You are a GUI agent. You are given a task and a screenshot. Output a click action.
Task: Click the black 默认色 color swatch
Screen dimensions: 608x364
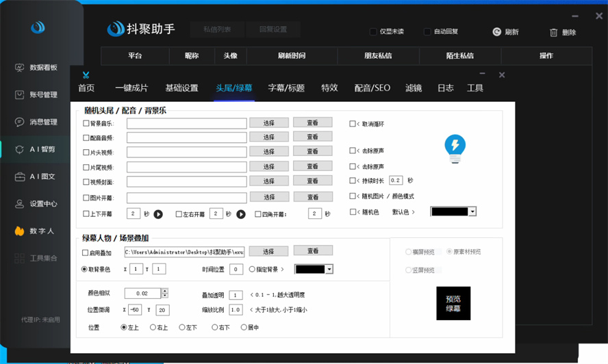(450, 211)
